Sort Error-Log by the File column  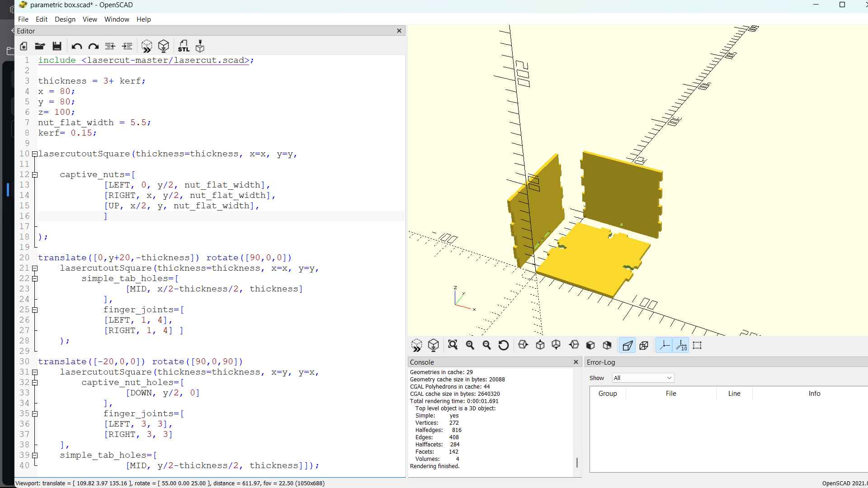(671, 394)
